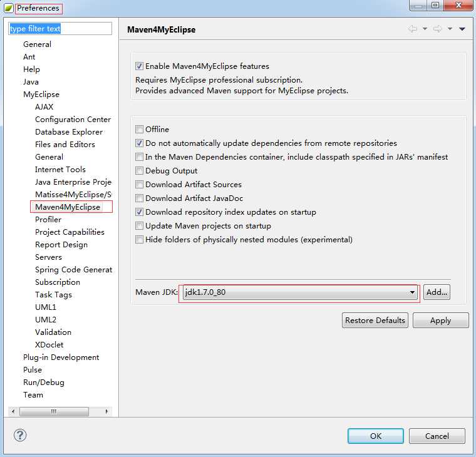Open Database Explorer preferences
Image resolution: width=476 pixels, height=457 pixels.
(x=69, y=132)
